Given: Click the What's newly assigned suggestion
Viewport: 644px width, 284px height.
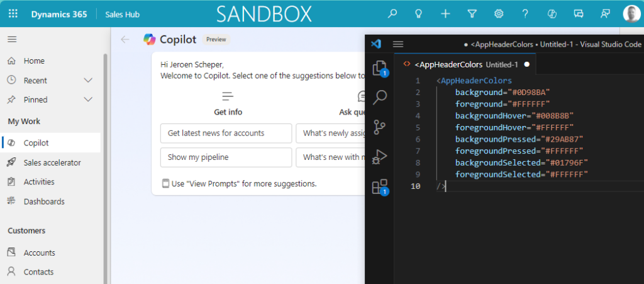Looking at the screenshot, I should (x=330, y=133).
